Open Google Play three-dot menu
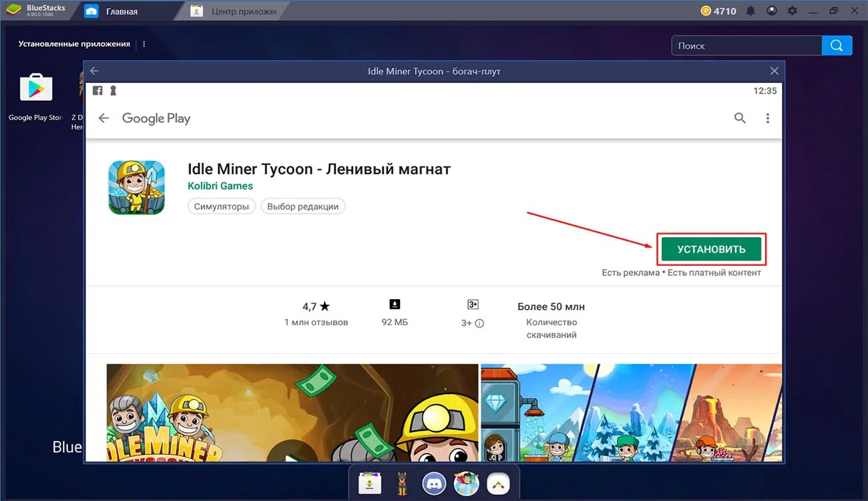 pyautogui.click(x=768, y=118)
